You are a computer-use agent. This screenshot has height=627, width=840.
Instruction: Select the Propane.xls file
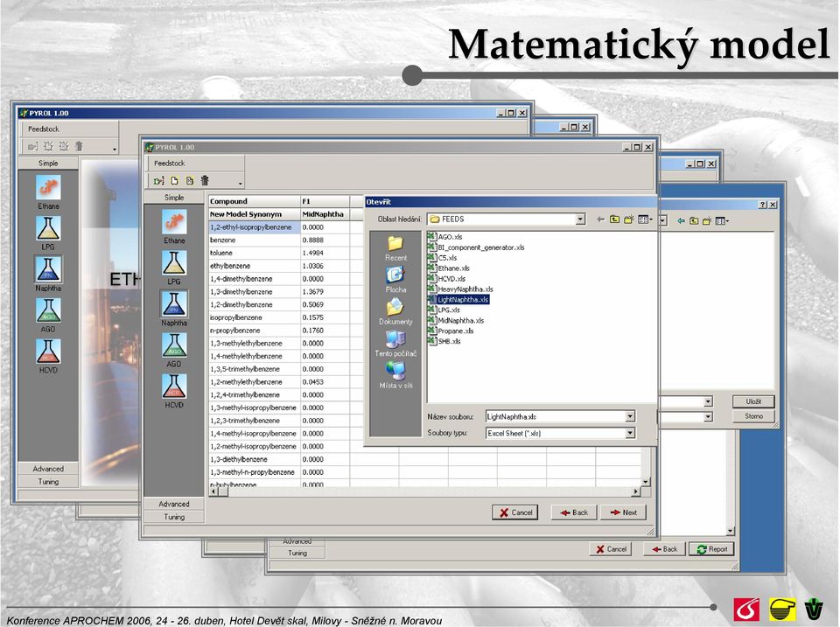click(x=451, y=331)
